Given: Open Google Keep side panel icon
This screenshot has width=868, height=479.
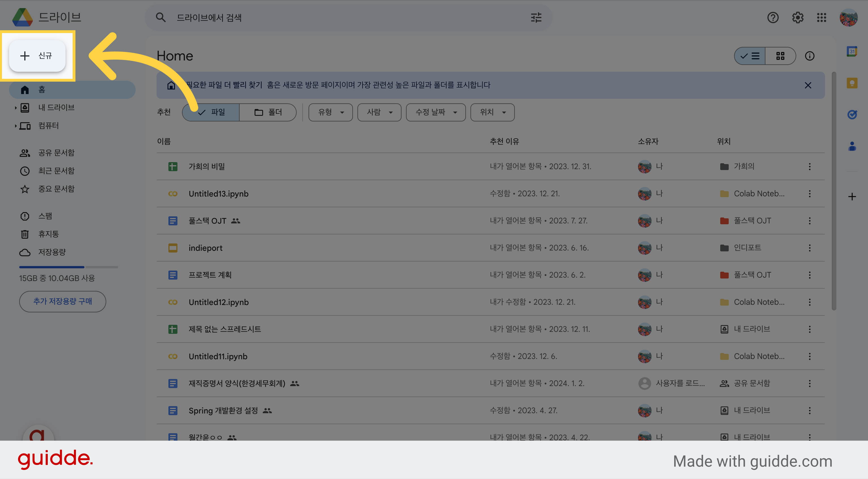Looking at the screenshot, I should tap(852, 83).
